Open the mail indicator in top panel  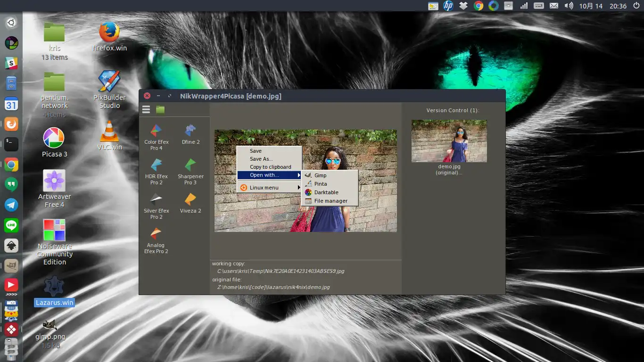(554, 6)
